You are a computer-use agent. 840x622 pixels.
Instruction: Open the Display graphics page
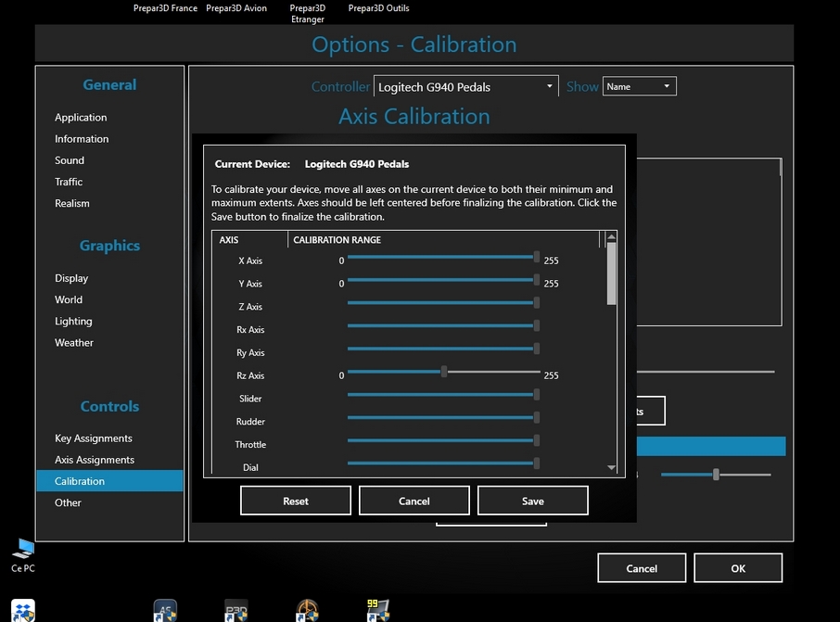pyautogui.click(x=71, y=278)
